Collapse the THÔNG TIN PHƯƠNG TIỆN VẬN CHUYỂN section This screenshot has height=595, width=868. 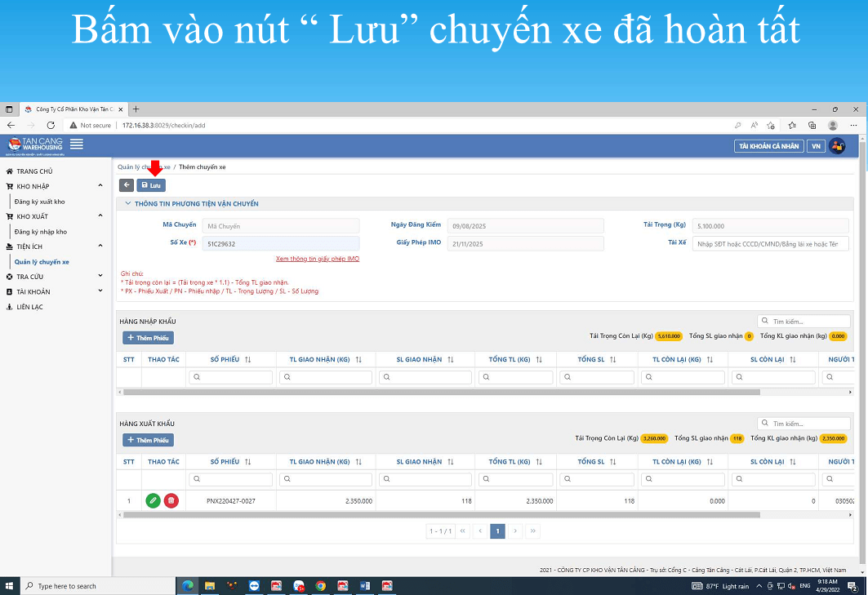click(x=128, y=204)
